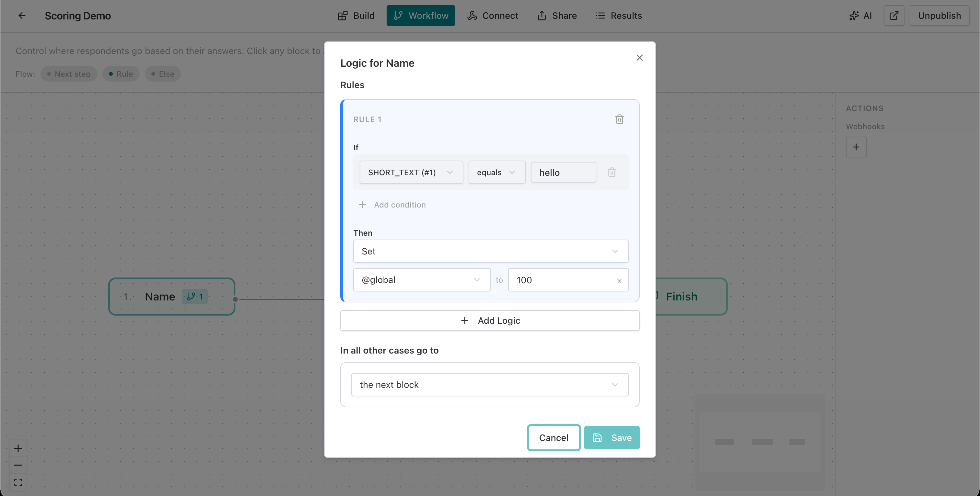980x496 pixels.
Task: Change the equals operator dropdown
Action: point(496,172)
